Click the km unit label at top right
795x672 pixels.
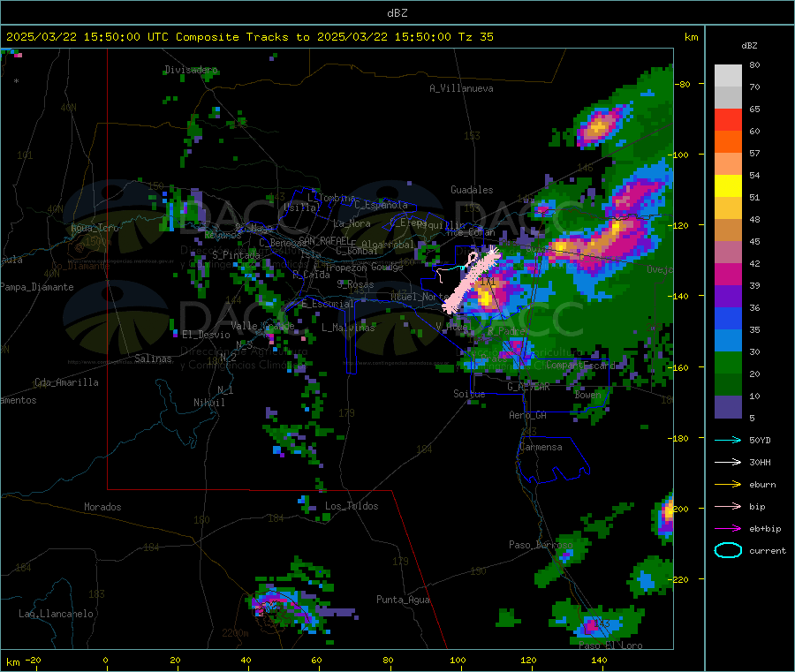pyautogui.click(x=691, y=37)
